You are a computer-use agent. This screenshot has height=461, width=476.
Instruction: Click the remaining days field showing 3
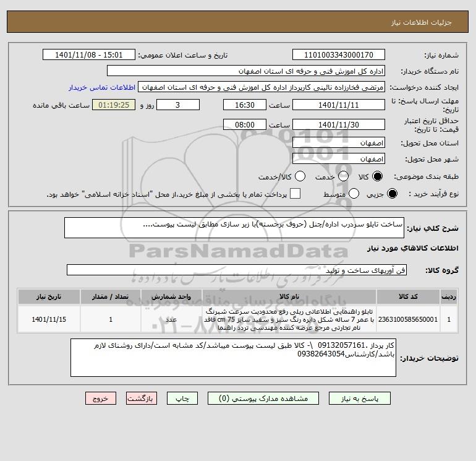(x=178, y=105)
